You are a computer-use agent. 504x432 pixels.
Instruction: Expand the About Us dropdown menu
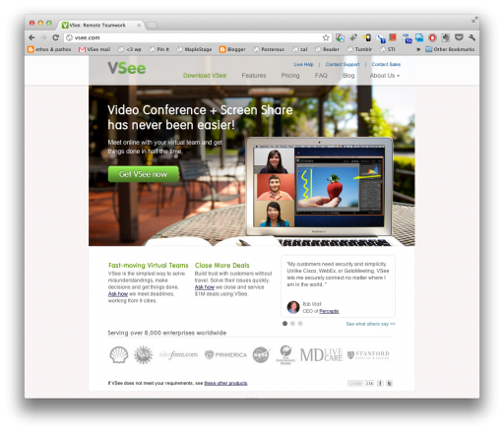coord(385,76)
